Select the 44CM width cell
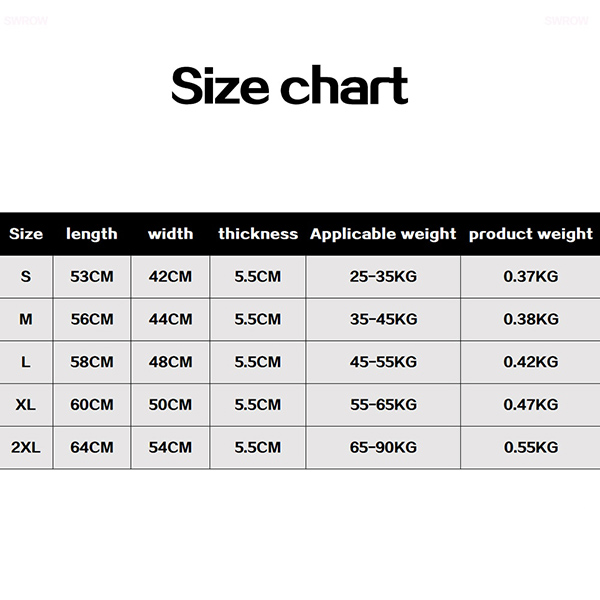Image resolution: width=600 pixels, height=600 pixels. tap(170, 319)
